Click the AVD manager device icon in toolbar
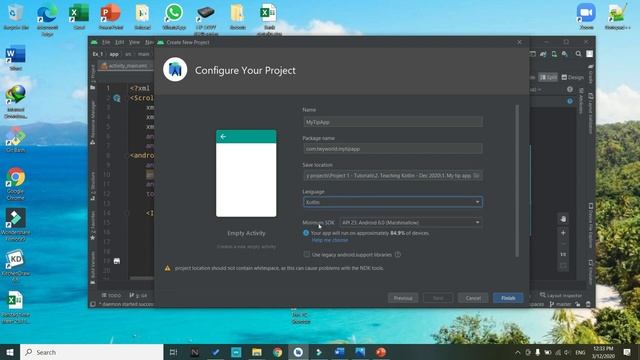The image size is (640, 360). tap(554, 54)
